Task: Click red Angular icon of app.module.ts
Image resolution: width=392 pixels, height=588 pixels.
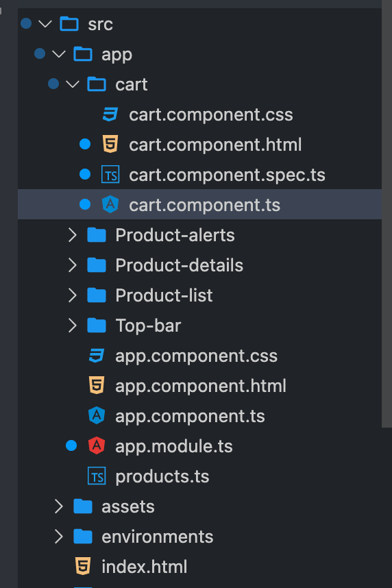Action: coord(97,446)
